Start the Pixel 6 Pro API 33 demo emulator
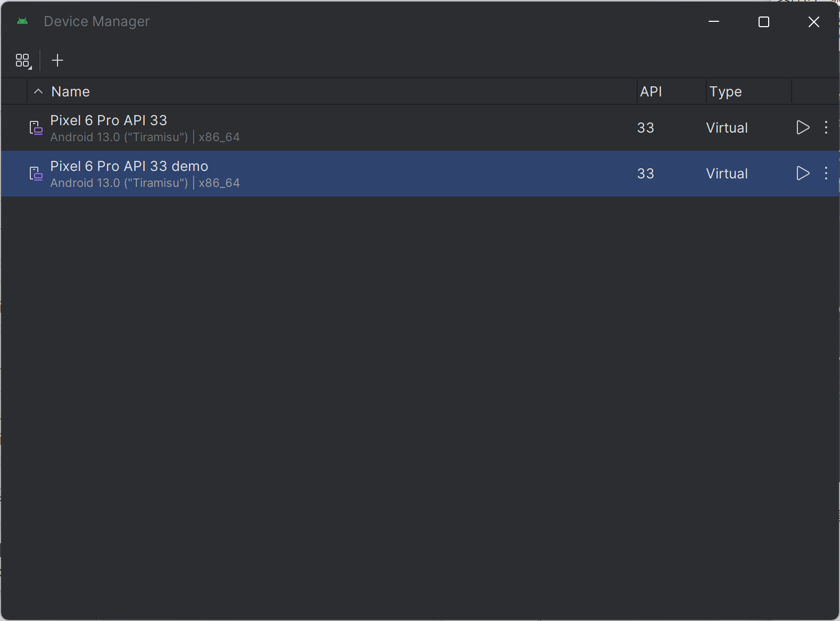Viewport: 840px width, 621px height. click(x=803, y=174)
